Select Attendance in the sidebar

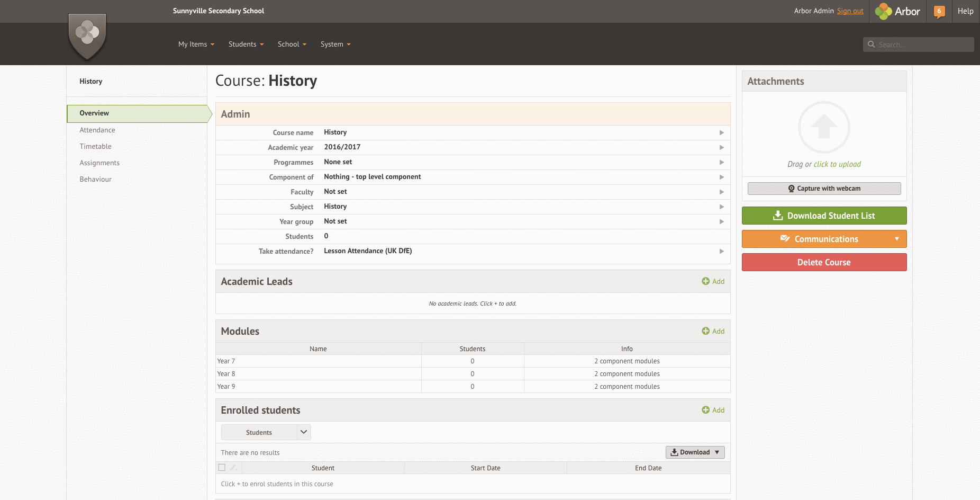click(97, 130)
